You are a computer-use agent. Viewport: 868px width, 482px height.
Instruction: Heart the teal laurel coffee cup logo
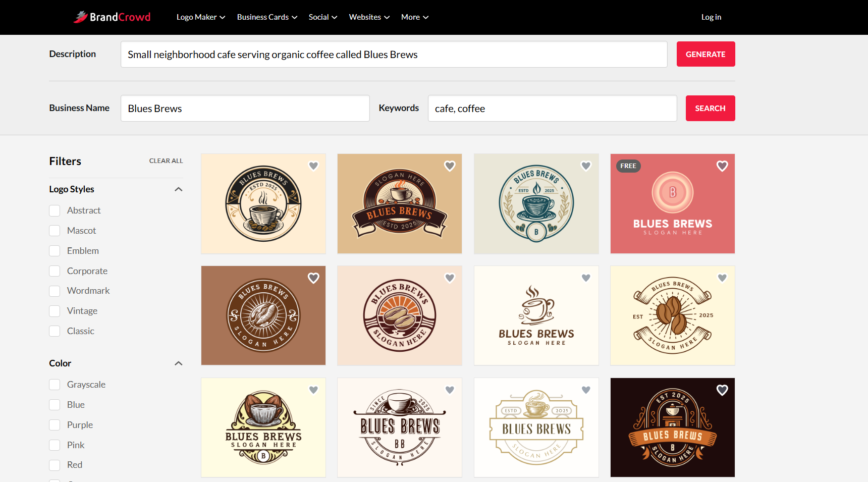pos(586,166)
